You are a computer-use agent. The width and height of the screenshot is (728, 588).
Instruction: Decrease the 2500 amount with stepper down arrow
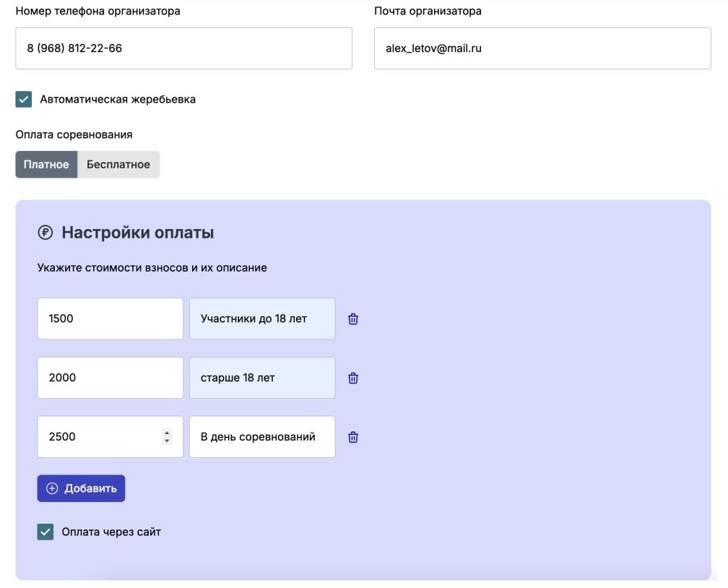(167, 441)
